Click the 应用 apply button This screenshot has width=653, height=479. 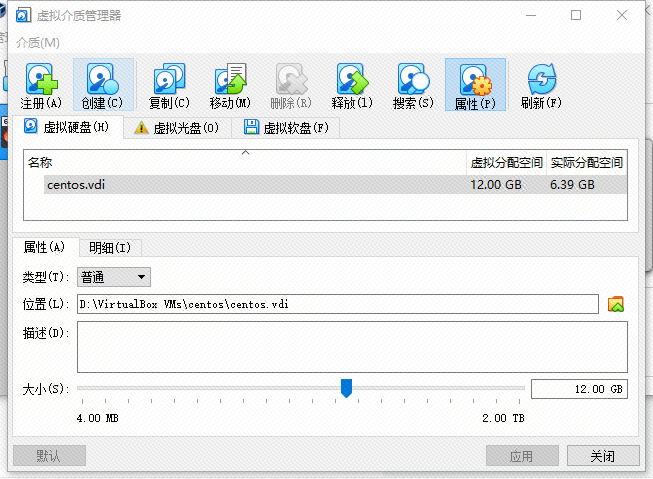tap(522, 456)
